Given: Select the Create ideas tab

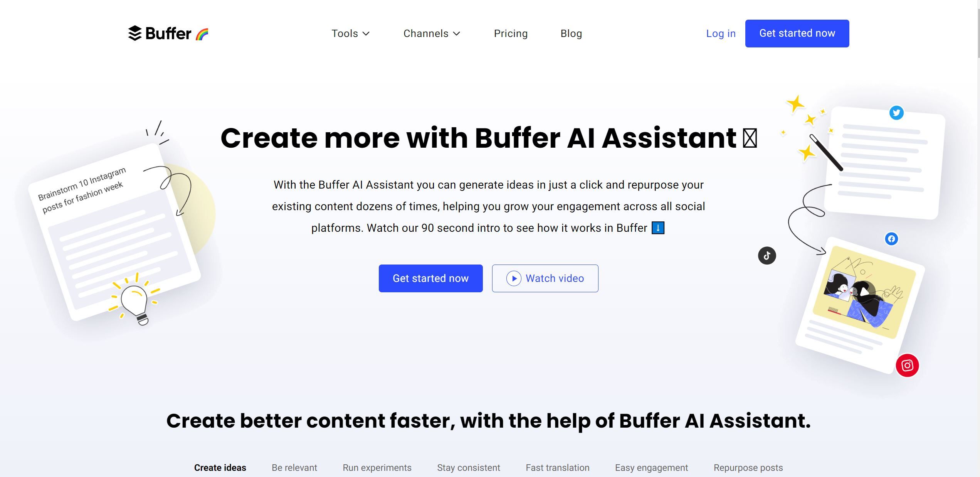Looking at the screenshot, I should click(220, 466).
